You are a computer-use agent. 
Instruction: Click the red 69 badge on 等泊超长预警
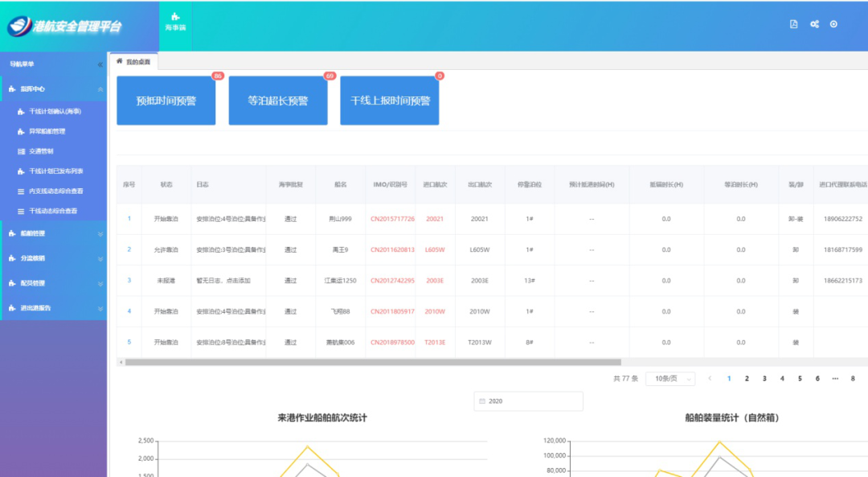click(330, 76)
